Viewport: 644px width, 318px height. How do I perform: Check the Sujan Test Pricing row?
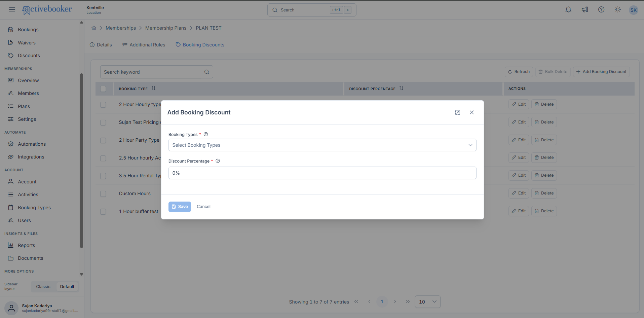tap(103, 122)
